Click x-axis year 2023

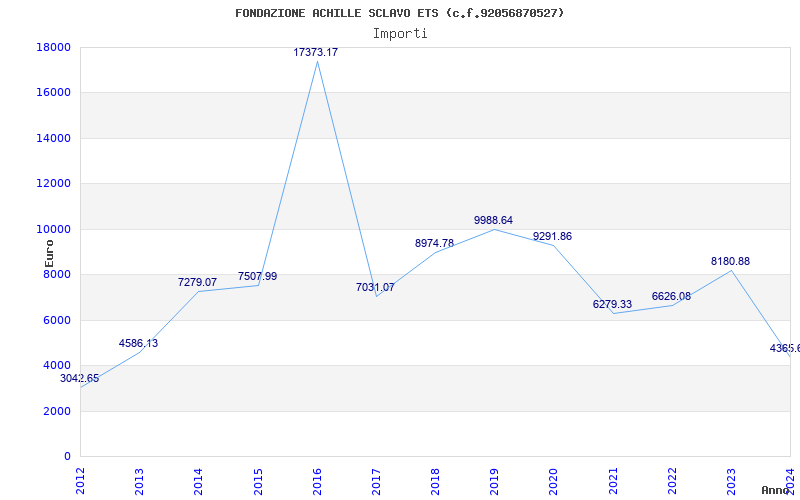731,481
